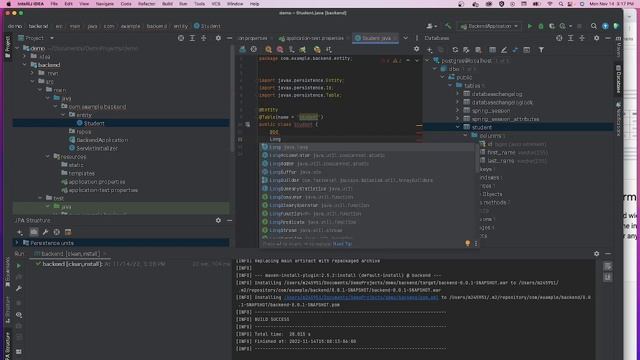The width and height of the screenshot is (640, 360).
Task: Open Wi-Fi status in macOS menu bar
Action: coord(549,4)
